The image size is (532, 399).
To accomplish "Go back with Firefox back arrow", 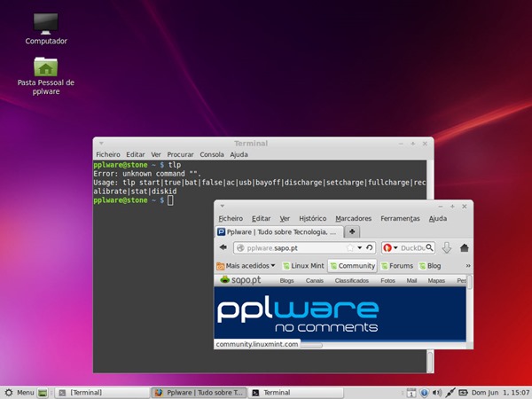I will coord(223,247).
